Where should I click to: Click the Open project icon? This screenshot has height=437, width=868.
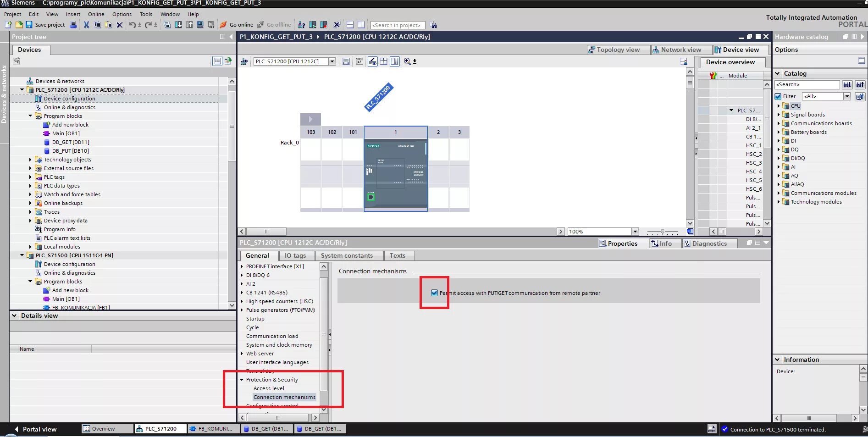[19, 25]
